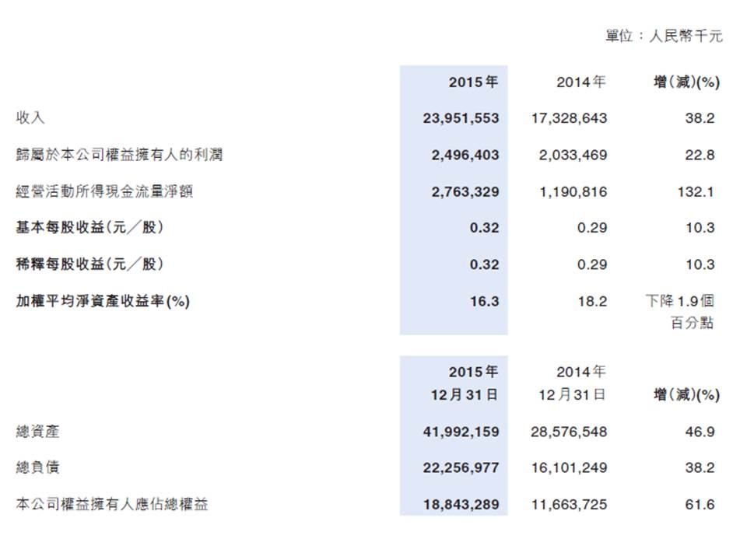Screen dimensions: 747x560
Task: Click row label 基本每股收益(元／股)
Action: [x=90, y=227]
